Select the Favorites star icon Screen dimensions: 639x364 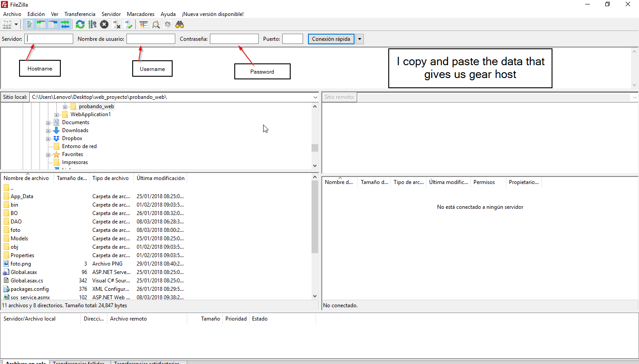point(56,154)
